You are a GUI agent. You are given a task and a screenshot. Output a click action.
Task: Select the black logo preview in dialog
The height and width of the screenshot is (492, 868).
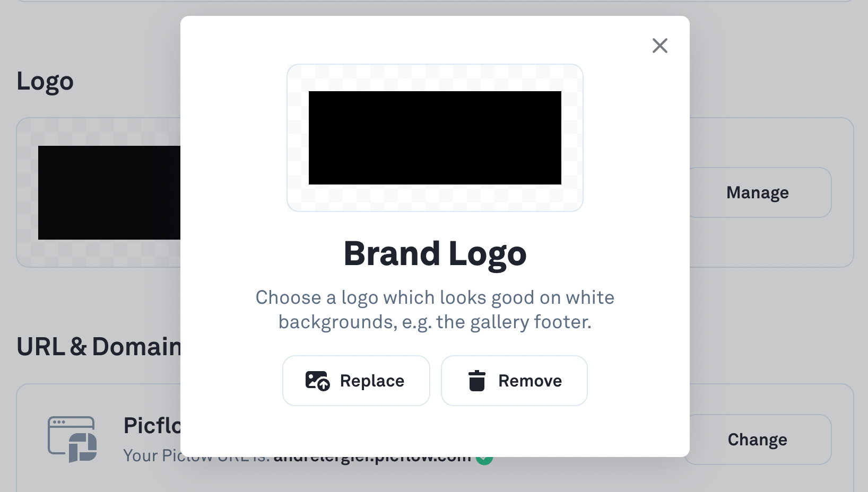[x=435, y=138]
